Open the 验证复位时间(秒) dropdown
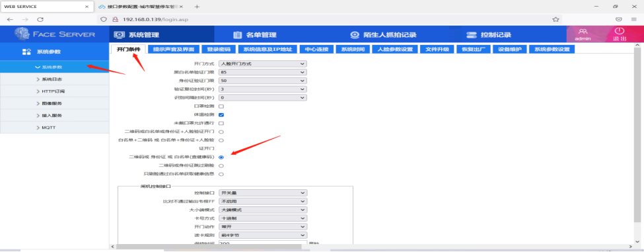The width and height of the screenshot is (644, 252). click(262, 89)
